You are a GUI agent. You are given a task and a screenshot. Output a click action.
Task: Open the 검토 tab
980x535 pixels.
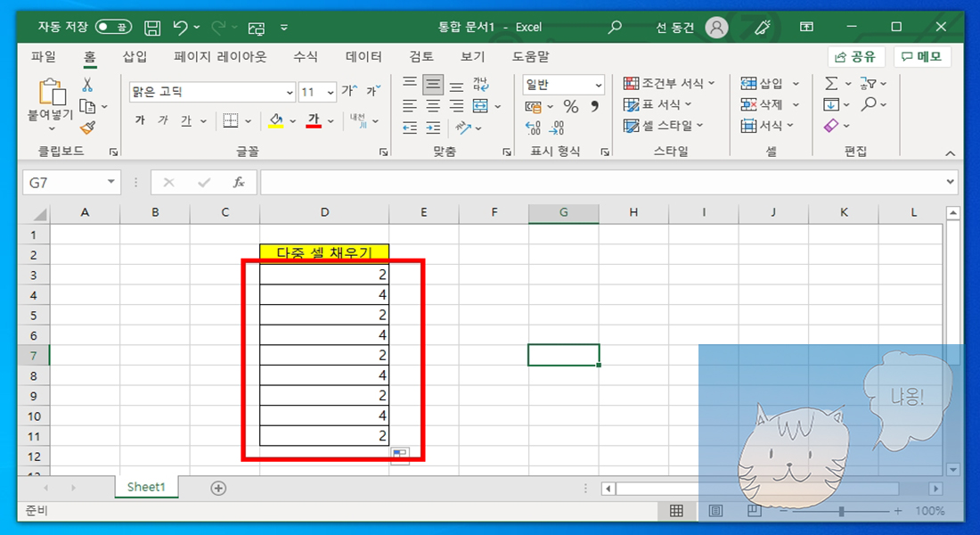pos(421,57)
